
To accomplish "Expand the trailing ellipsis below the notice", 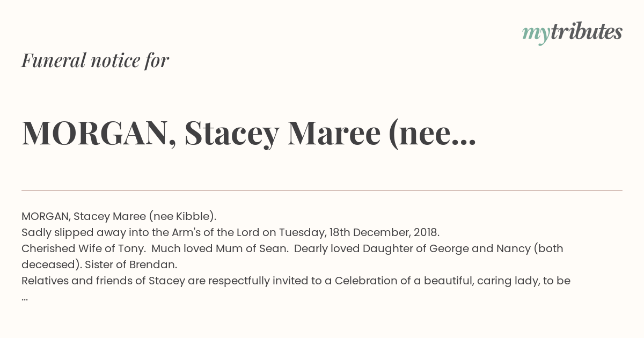I will coord(25,298).
